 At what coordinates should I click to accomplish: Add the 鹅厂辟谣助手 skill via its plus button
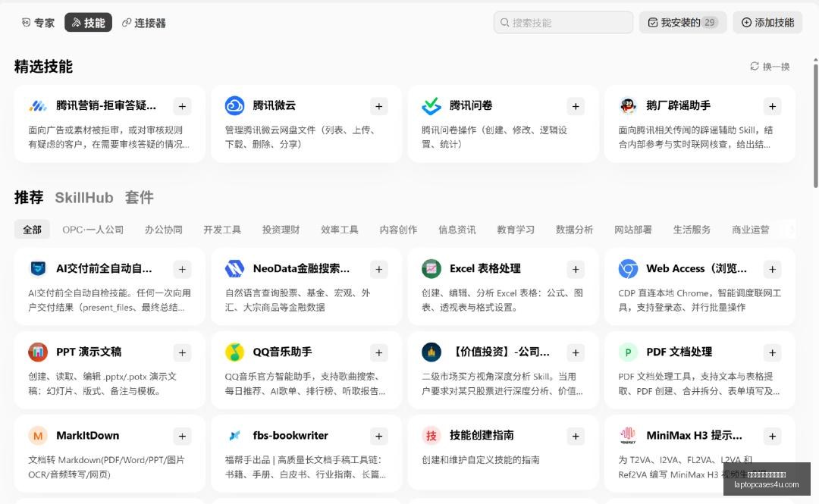pos(772,107)
